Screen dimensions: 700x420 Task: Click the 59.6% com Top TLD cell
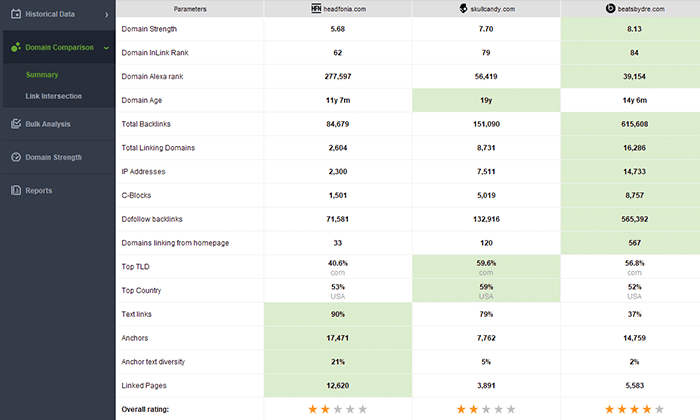point(486,267)
